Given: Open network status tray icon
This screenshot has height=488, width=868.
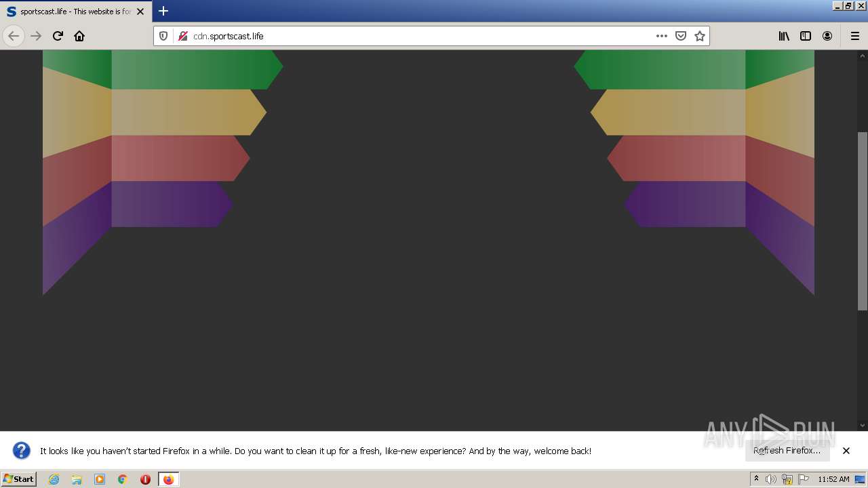Looking at the screenshot, I should [x=787, y=479].
